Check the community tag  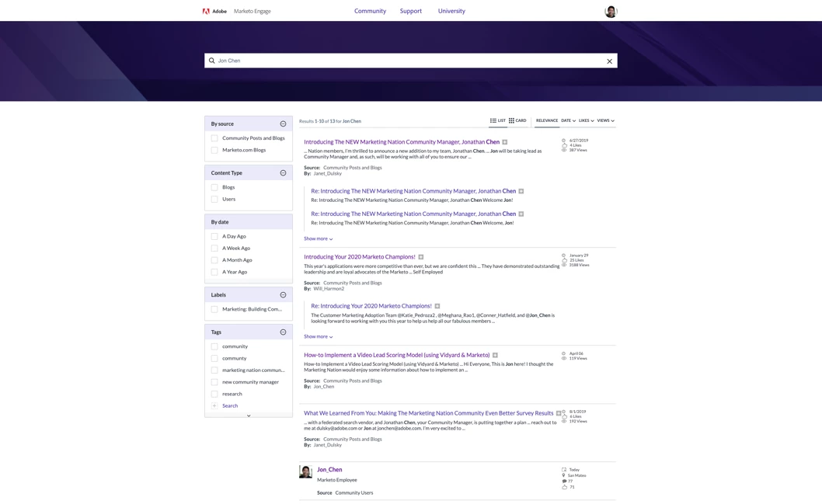(x=214, y=347)
